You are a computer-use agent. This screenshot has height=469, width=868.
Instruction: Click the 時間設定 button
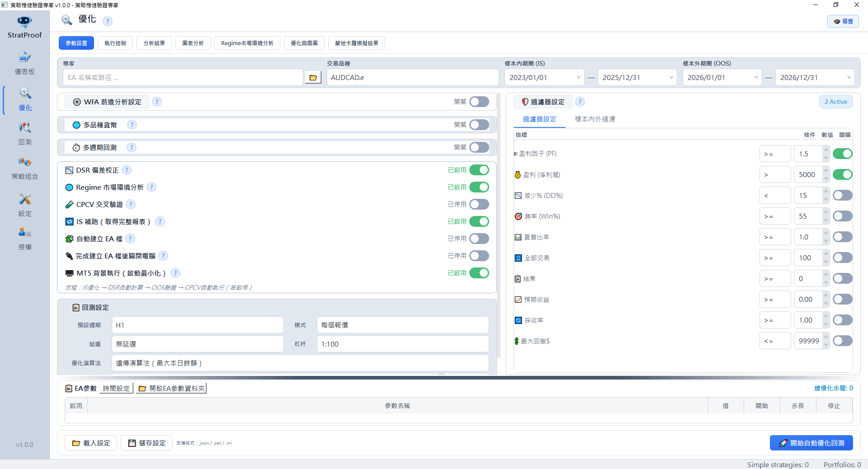click(x=116, y=388)
